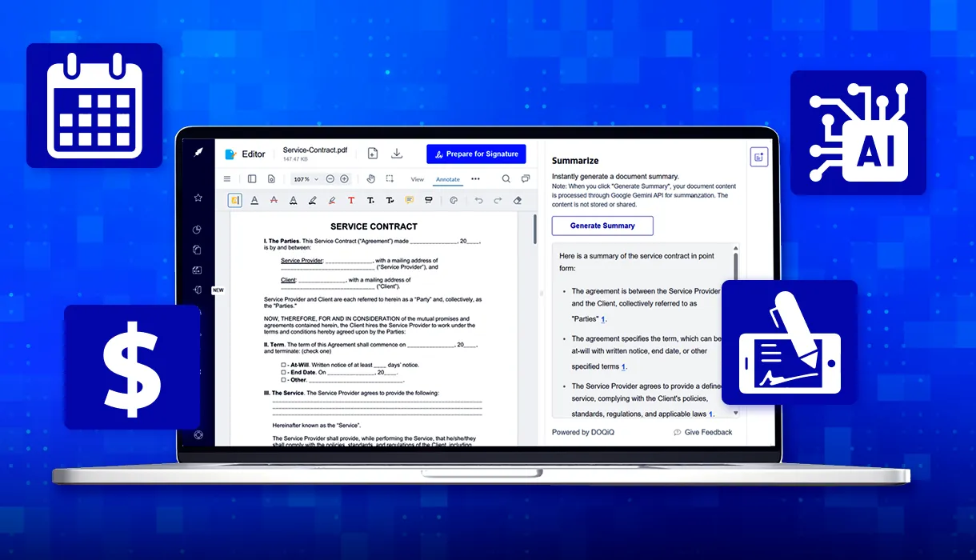Screen dimensions: 976x560
Task: Check the End Date checkbox in the contract
Action: tap(284, 372)
